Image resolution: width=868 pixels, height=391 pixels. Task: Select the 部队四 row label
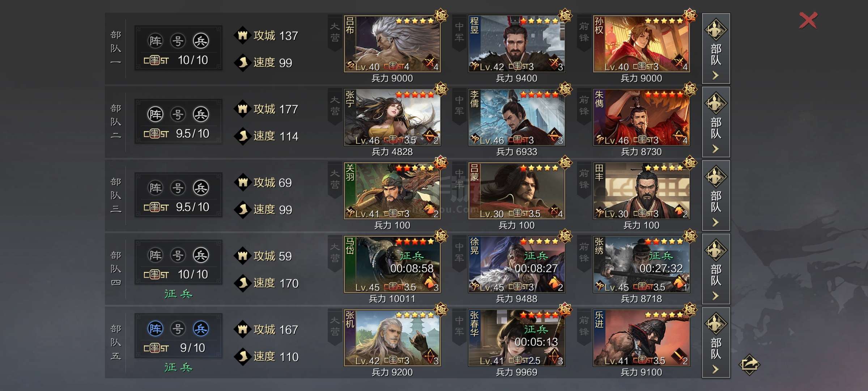116,269
